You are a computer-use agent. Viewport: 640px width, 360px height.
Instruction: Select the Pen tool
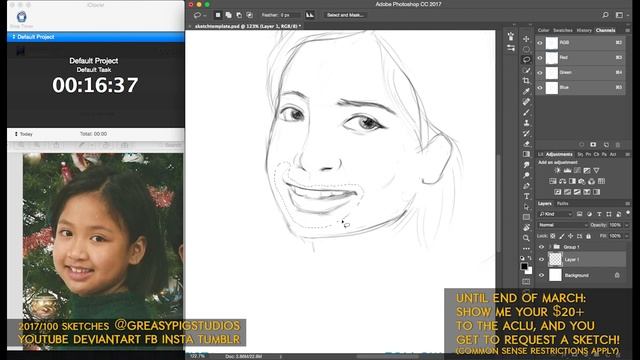(x=527, y=186)
